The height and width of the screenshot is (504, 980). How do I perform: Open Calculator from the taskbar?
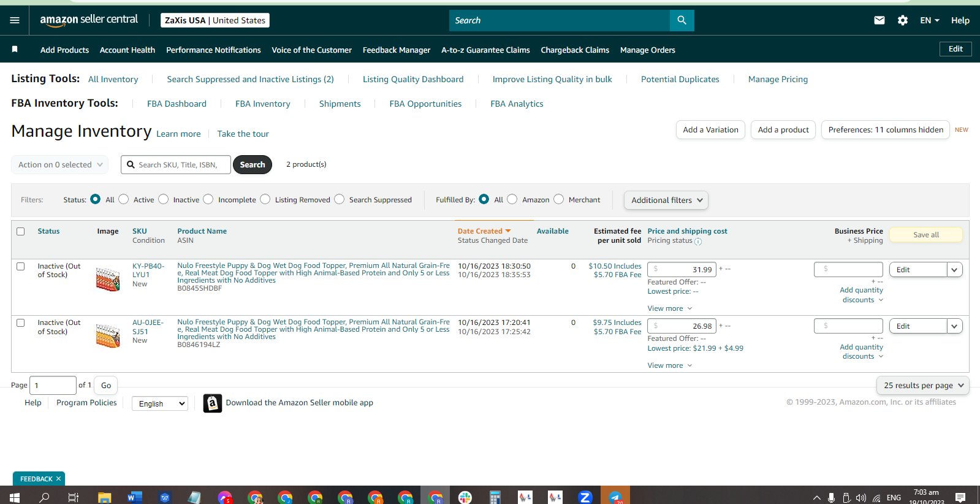pos(495,497)
